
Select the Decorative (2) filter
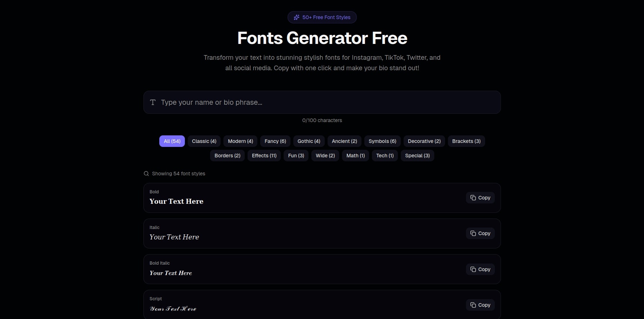424,141
